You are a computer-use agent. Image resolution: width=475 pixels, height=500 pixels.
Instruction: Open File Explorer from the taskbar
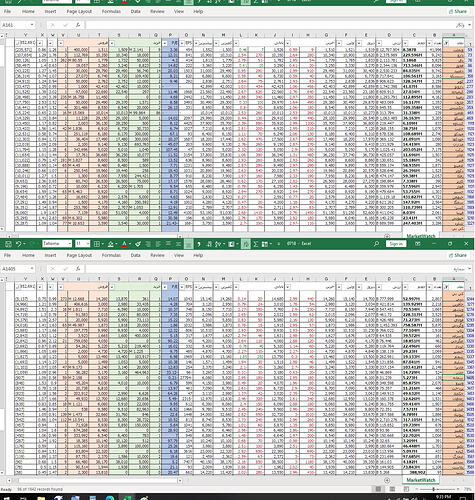(x=41, y=498)
